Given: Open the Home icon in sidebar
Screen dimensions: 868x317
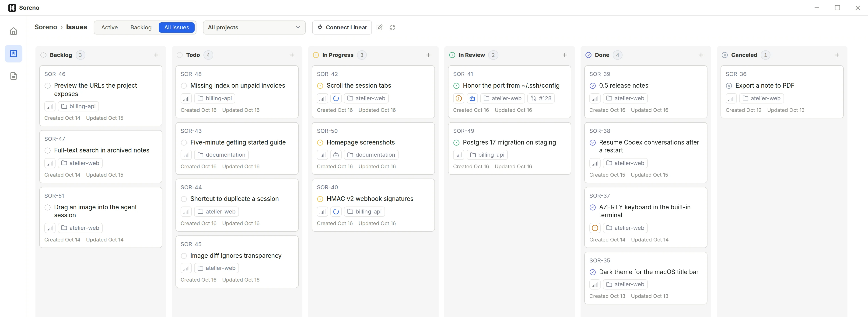Looking at the screenshot, I should click(14, 31).
